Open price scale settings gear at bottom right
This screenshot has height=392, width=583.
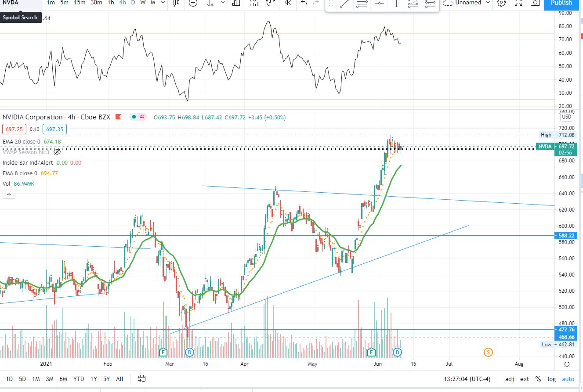tap(567, 364)
